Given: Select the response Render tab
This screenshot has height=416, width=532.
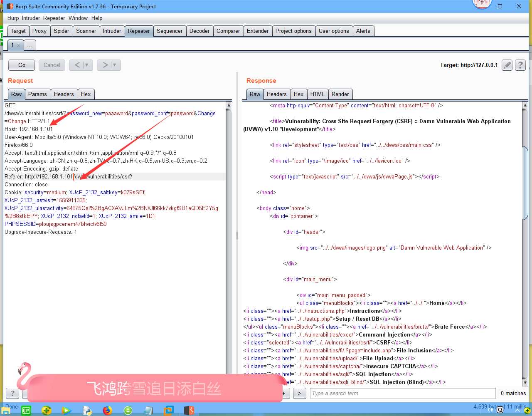Looking at the screenshot, I should click(340, 94).
